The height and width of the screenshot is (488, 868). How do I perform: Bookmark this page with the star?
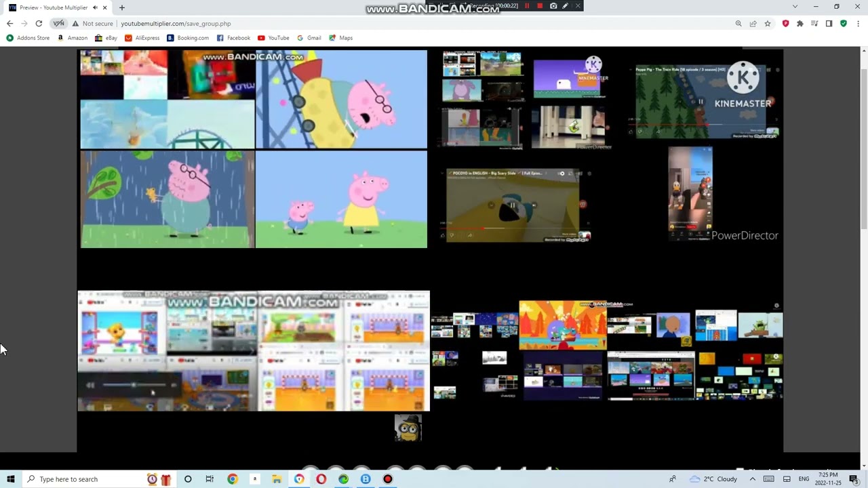768,24
